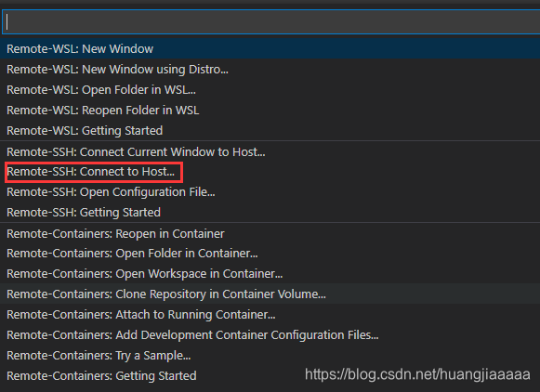Choose Remote-Containers: Reopen in Container
The image size is (540, 392).
(x=270, y=234)
